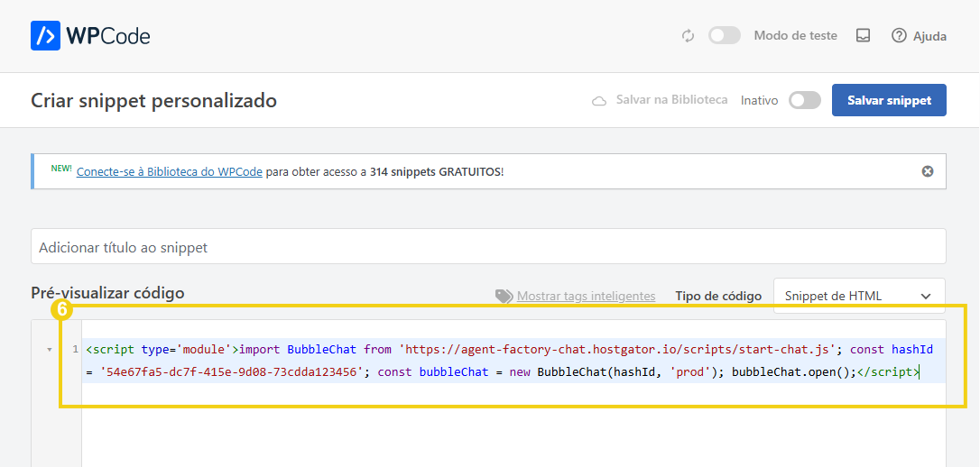Click the refresh sync arrows icon
The height and width of the screenshot is (467, 980).
click(689, 35)
